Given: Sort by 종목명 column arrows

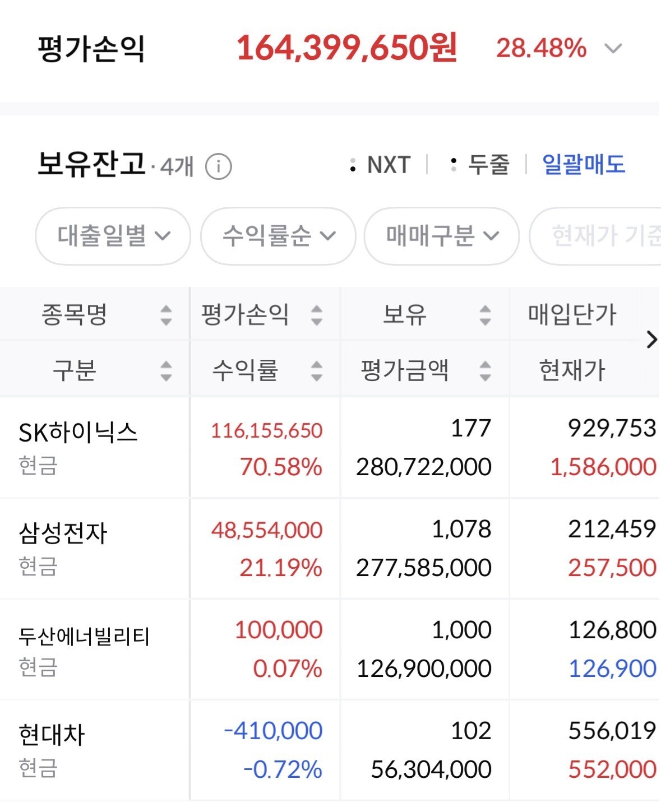Looking at the screenshot, I should click(x=166, y=315).
